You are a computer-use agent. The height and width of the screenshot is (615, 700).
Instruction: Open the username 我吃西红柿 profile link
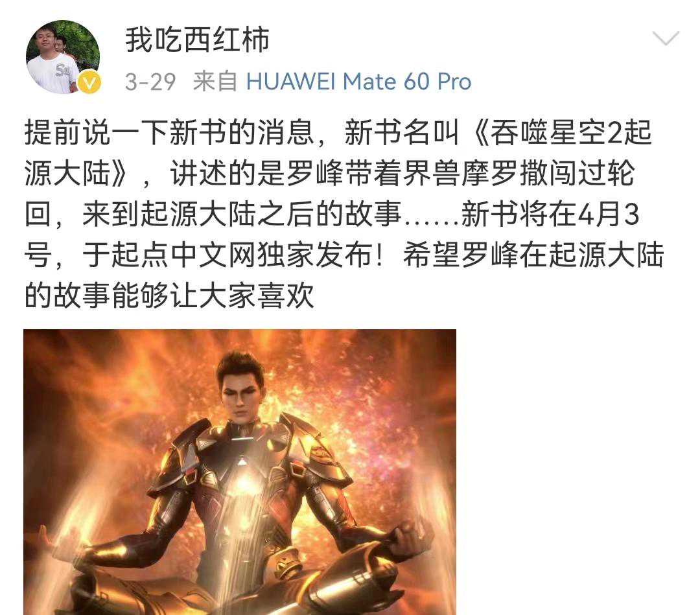pyautogui.click(x=197, y=40)
